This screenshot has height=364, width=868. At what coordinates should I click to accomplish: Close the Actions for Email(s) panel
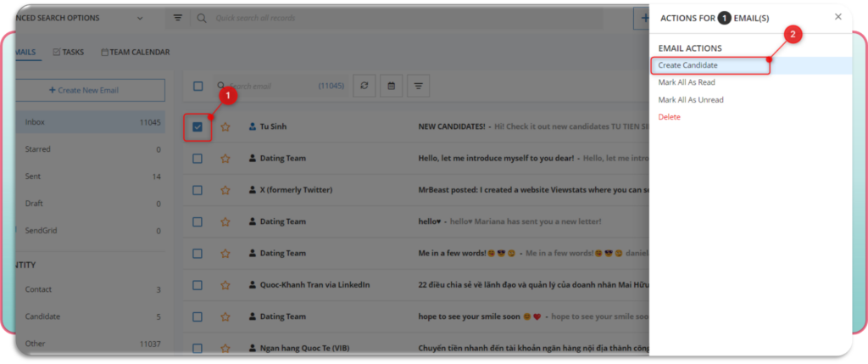837,17
